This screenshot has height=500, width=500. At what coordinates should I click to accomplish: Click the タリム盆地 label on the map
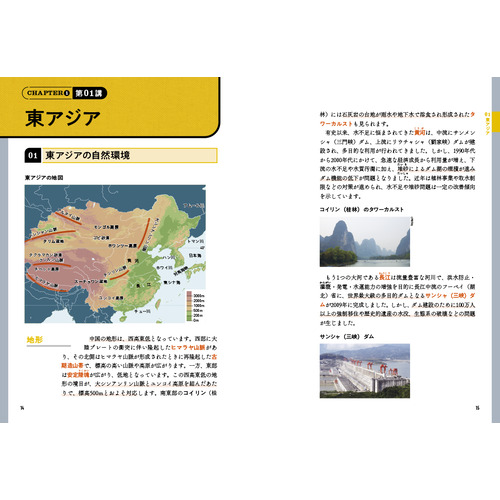coord(53,241)
